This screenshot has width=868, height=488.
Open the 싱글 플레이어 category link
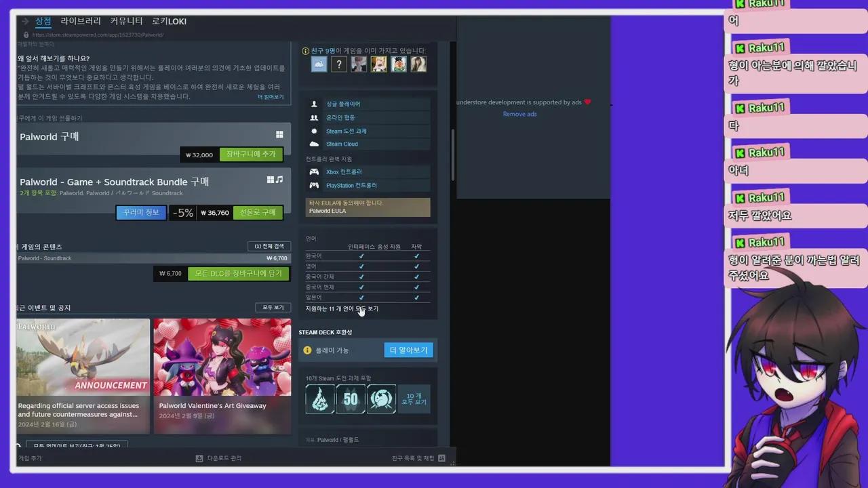click(x=343, y=104)
